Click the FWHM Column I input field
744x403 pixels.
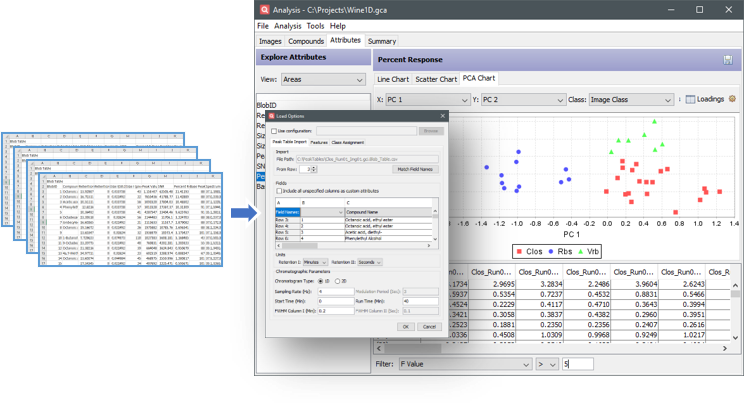(336, 311)
